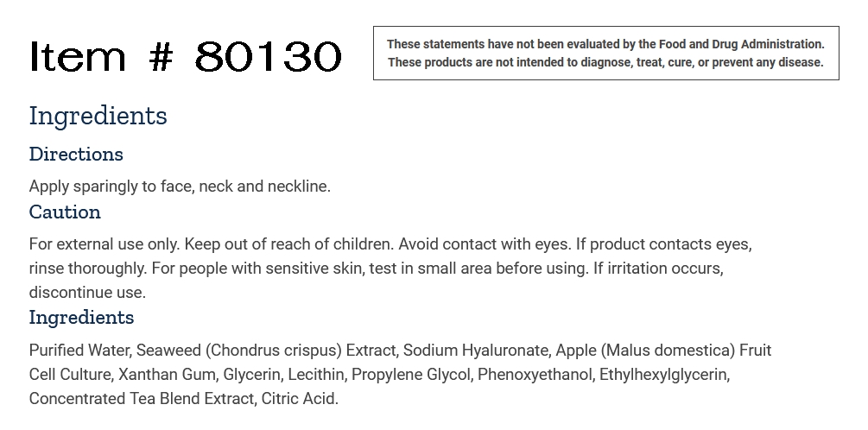
Task: Click 'Xanthan Gum' in the ingredient list
Action: [x=167, y=375]
